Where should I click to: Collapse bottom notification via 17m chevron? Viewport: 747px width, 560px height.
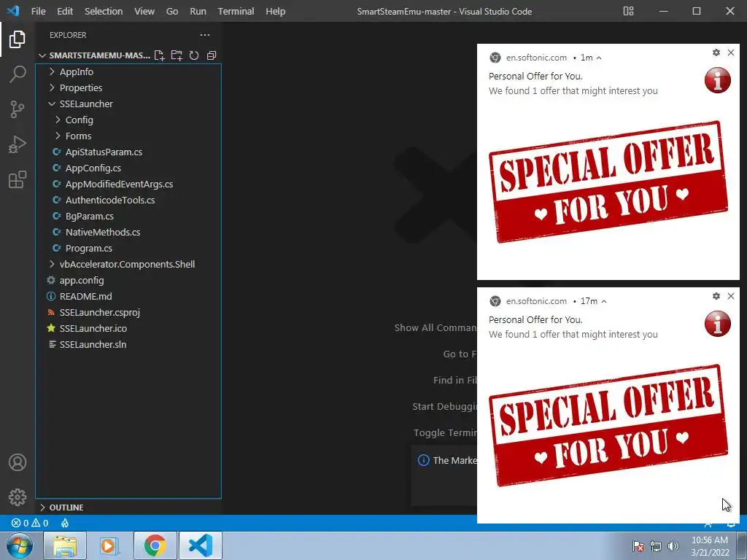click(x=604, y=301)
